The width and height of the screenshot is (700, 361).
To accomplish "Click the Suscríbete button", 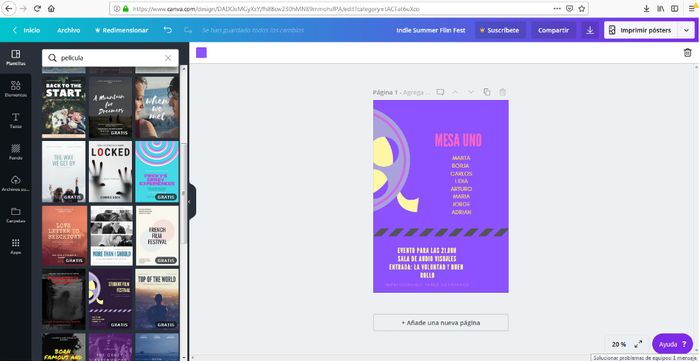I will (499, 30).
